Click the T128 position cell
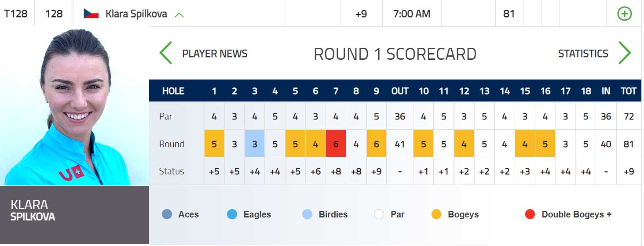 (16, 14)
